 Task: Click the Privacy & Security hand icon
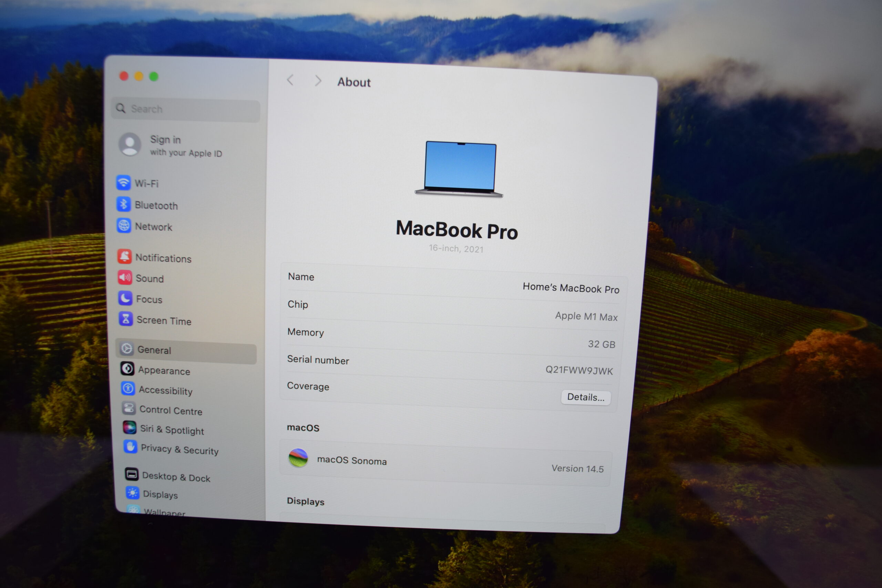(x=130, y=447)
